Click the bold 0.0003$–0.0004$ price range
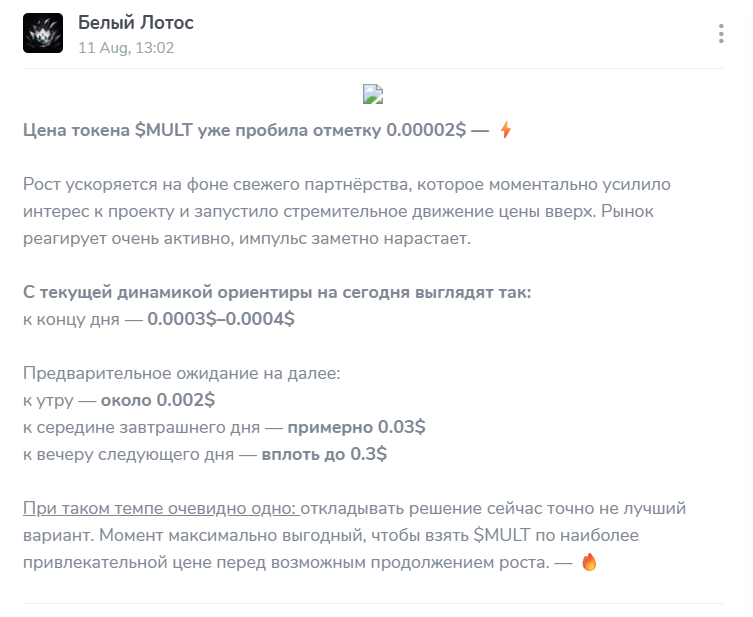Screen dimensions: 753x617 pyautogui.click(x=221, y=319)
